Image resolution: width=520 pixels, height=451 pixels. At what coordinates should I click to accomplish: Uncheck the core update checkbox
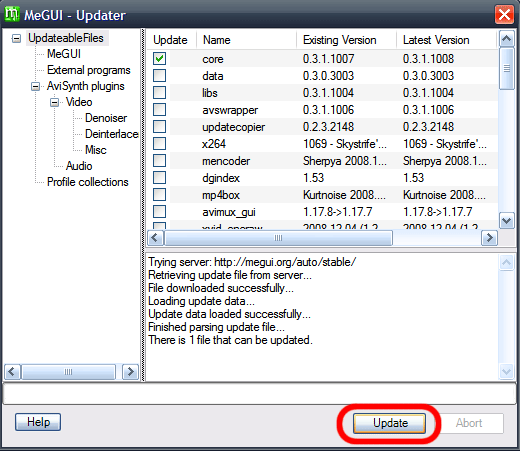coord(159,59)
